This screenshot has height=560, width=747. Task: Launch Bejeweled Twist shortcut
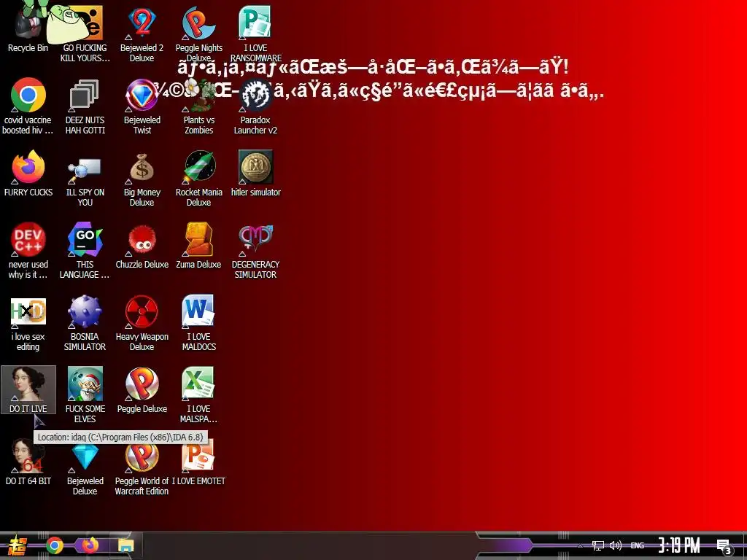pos(142,106)
